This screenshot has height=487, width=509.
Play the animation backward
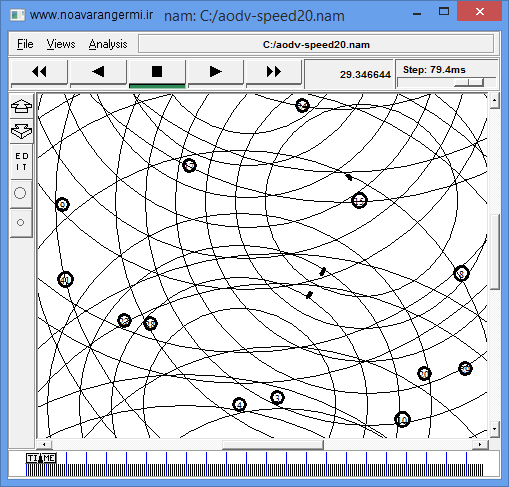(98, 72)
